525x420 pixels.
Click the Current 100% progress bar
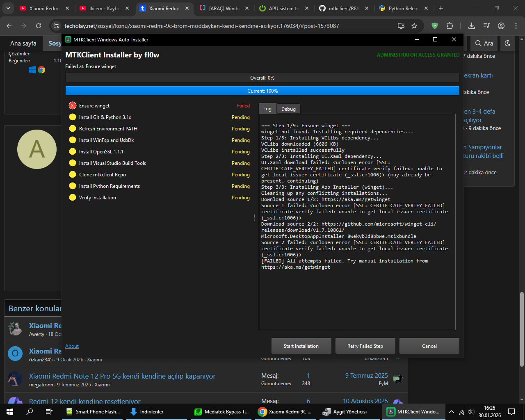click(262, 91)
